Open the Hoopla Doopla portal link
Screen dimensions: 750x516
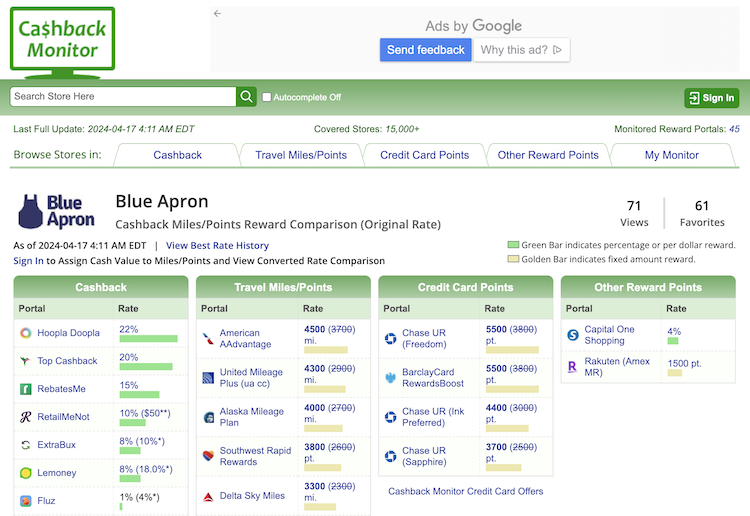click(68, 333)
